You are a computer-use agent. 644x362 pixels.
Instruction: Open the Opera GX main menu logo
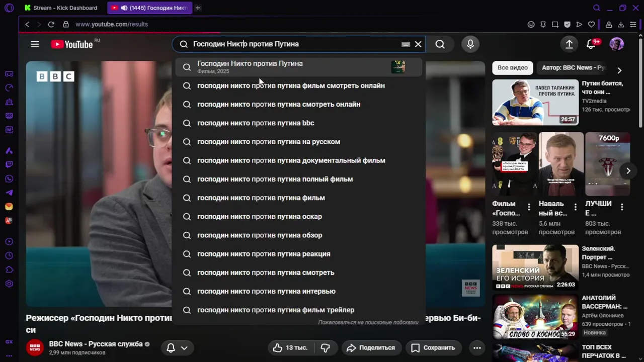click(x=9, y=8)
